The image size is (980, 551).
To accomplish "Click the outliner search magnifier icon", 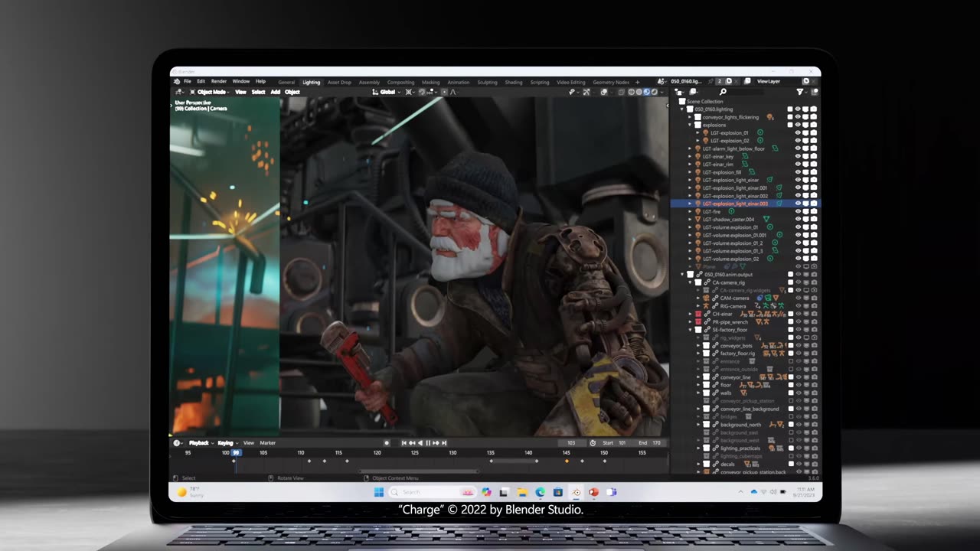I will click(723, 92).
